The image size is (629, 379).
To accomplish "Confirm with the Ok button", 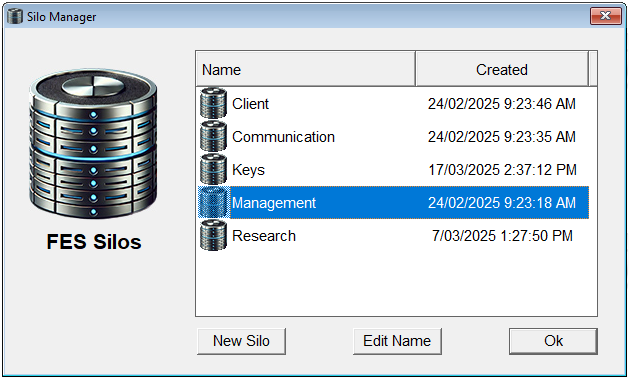I will tap(553, 341).
